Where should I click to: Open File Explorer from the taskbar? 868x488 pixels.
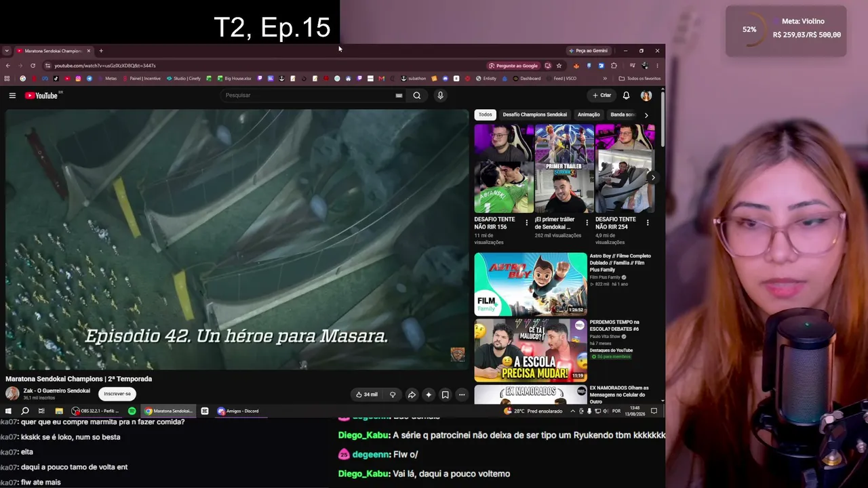pyautogui.click(x=59, y=411)
